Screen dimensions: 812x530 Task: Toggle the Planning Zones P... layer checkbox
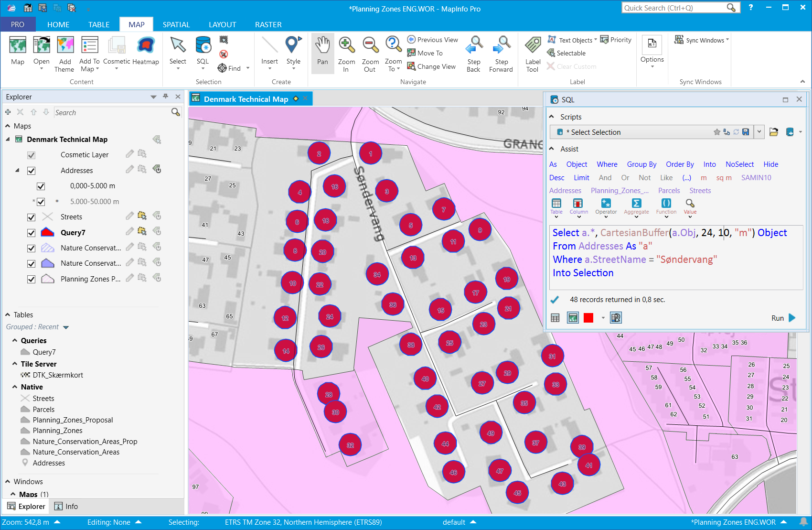click(x=32, y=279)
